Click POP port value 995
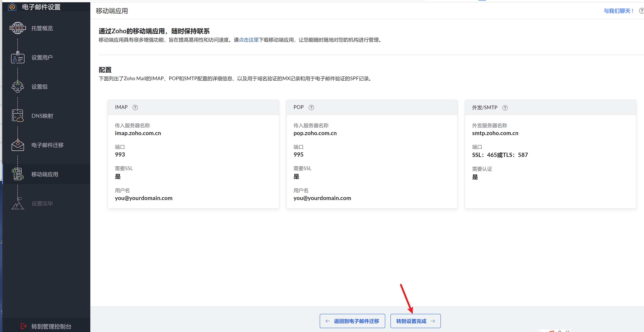 (x=298, y=154)
